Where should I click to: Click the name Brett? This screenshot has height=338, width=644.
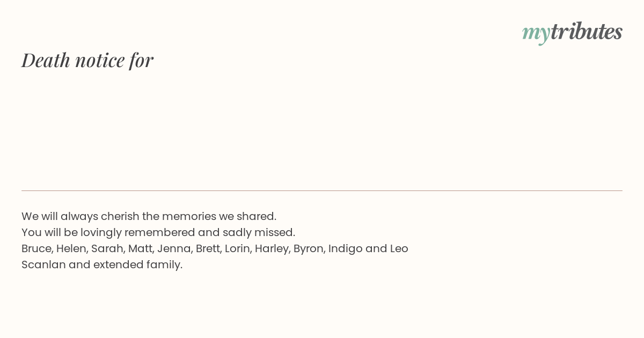click(x=207, y=248)
